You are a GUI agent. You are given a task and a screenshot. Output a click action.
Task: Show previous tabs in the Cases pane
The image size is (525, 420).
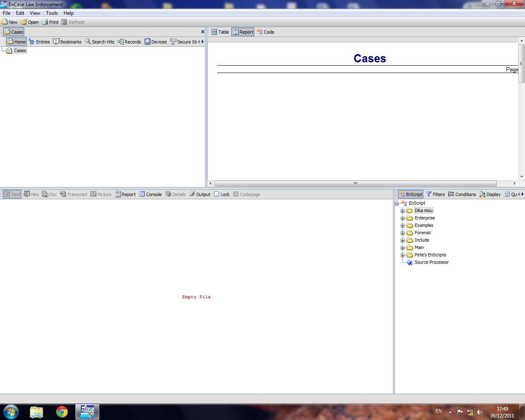[199, 42]
